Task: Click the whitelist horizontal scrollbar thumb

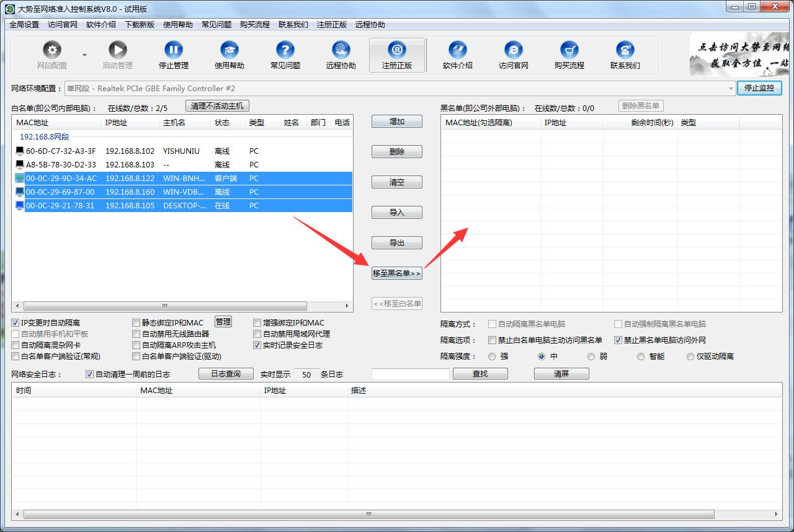Action: [165, 306]
